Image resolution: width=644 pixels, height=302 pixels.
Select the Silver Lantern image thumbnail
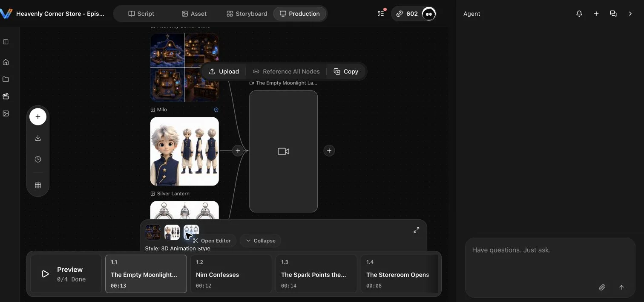(184, 210)
